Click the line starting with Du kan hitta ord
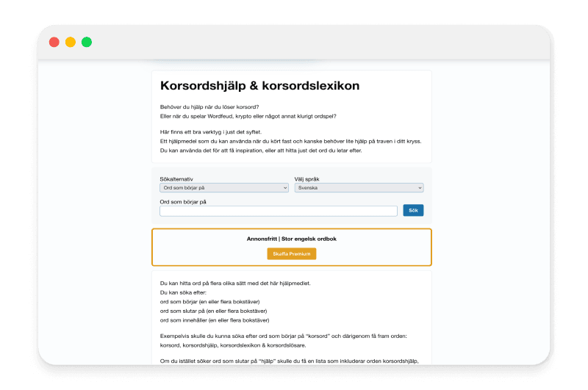Screen dimensions: 588x390 (235, 283)
